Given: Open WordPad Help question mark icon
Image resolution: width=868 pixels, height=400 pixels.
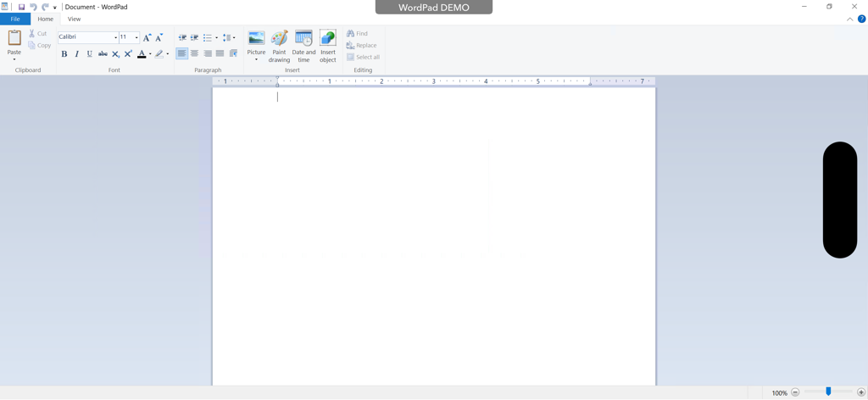Looking at the screenshot, I should tap(861, 19).
